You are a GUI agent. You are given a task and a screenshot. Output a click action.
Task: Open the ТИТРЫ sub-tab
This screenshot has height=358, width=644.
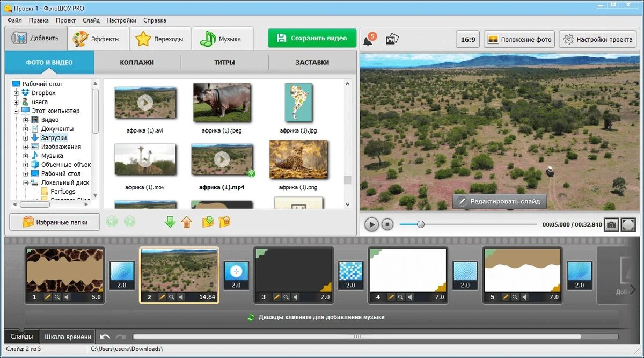pos(224,62)
